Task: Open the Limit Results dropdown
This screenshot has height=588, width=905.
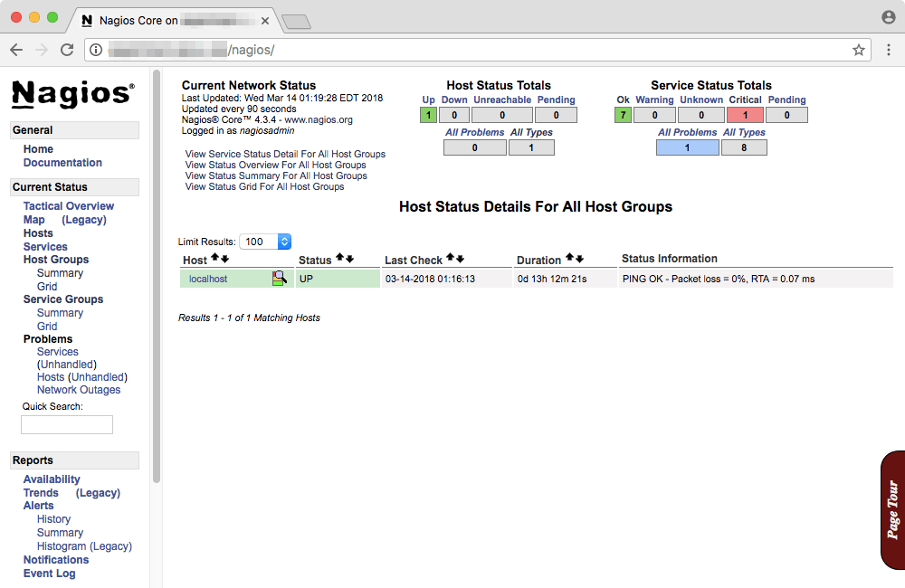Action: pyautogui.click(x=265, y=242)
